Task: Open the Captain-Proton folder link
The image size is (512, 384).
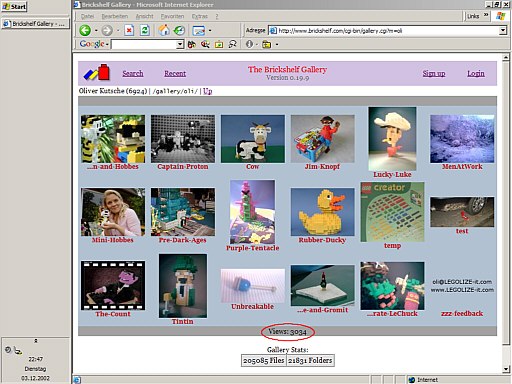Action: [183, 166]
